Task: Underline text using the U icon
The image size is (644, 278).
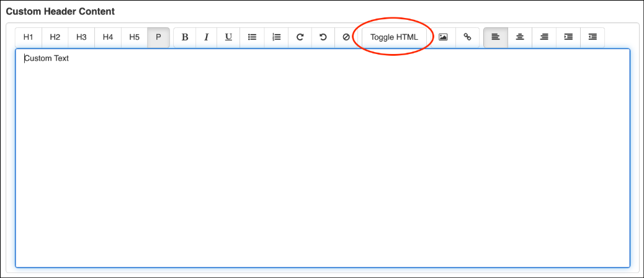Action: point(228,37)
